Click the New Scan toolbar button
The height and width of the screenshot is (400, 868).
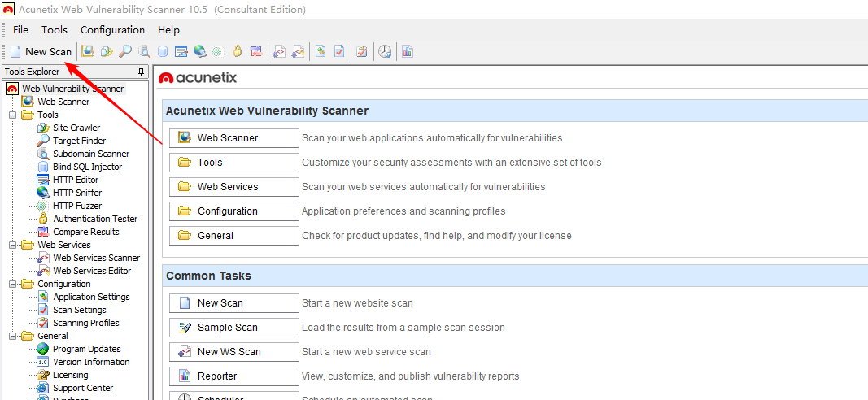41,51
